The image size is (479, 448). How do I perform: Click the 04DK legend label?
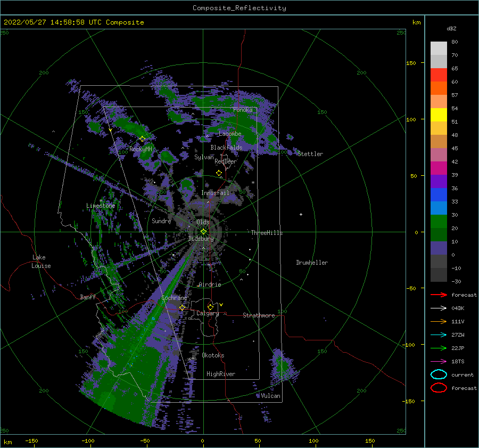pyautogui.click(x=458, y=308)
